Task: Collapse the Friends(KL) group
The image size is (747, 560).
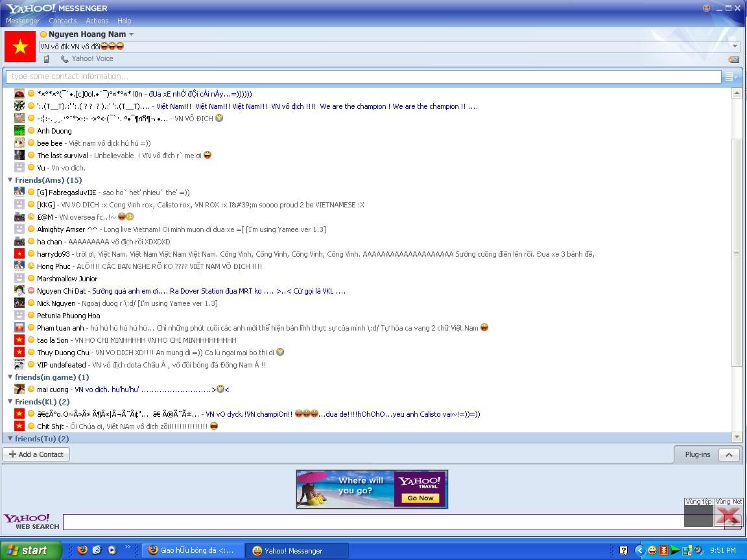Action: pos(10,402)
